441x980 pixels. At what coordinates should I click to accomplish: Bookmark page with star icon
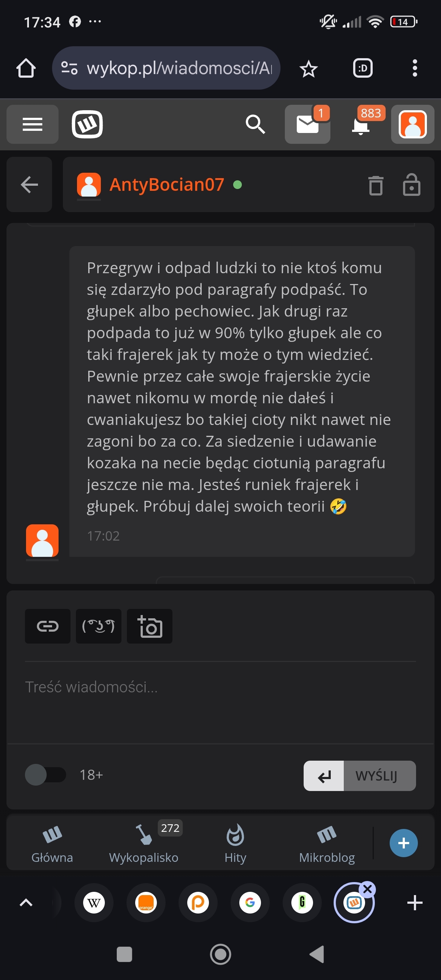308,69
